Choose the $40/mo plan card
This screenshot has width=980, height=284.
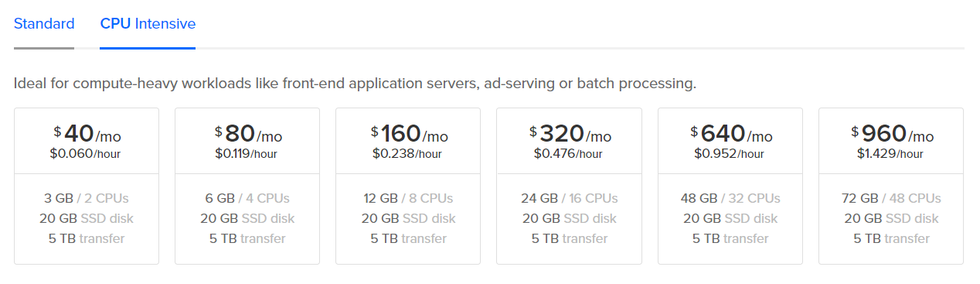click(87, 186)
